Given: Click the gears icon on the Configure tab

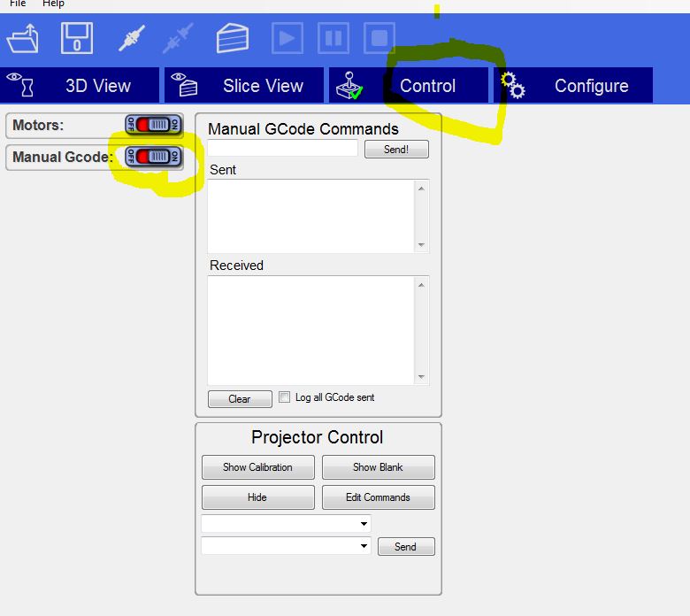Looking at the screenshot, I should coord(513,86).
